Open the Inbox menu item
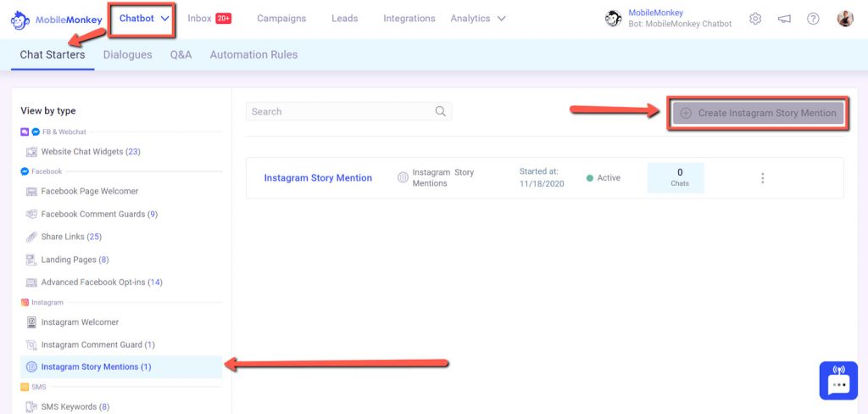The height and width of the screenshot is (414, 868). [x=199, y=19]
